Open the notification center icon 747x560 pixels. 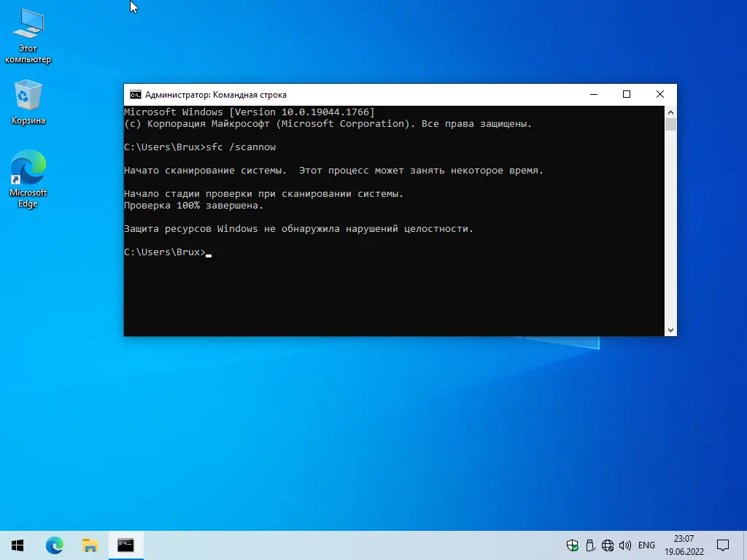tap(723, 545)
